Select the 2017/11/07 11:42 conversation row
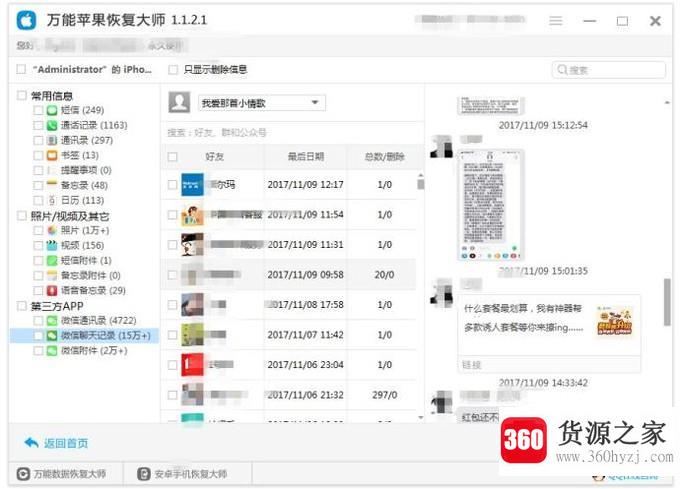 pos(289,335)
